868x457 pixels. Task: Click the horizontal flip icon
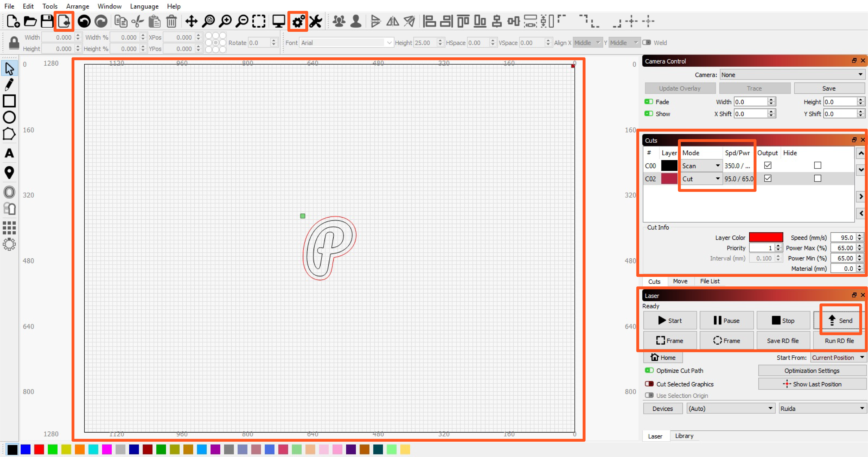click(x=392, y=21)
